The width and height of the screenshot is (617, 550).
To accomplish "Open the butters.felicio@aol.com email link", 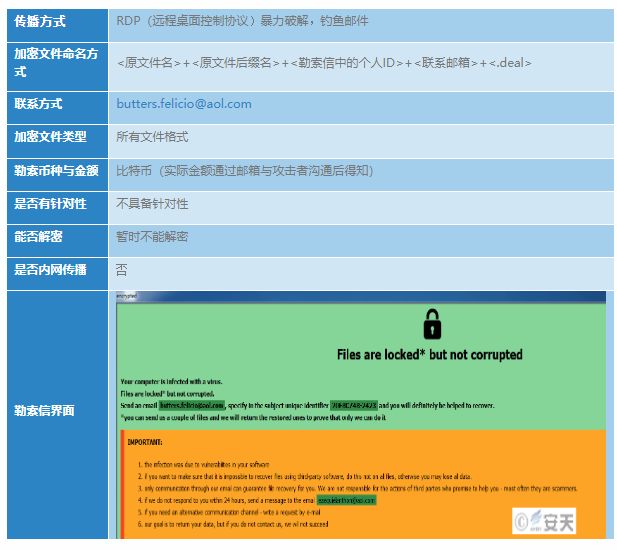I will click(x=184, y=104).
